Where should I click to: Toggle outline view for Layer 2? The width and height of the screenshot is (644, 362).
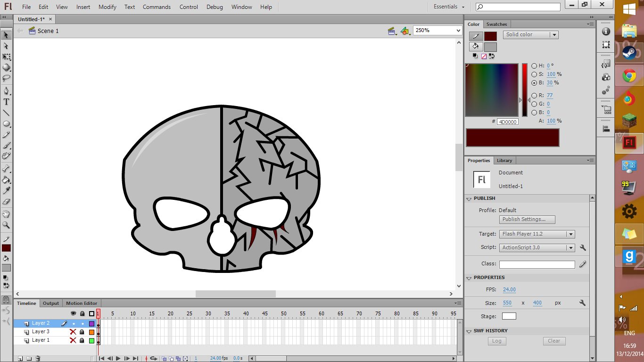pyautogui.click(x=91, y=323)
